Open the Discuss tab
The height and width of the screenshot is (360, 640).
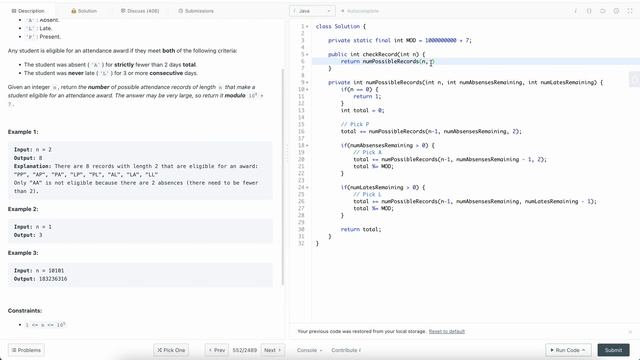tap(140, 11)
